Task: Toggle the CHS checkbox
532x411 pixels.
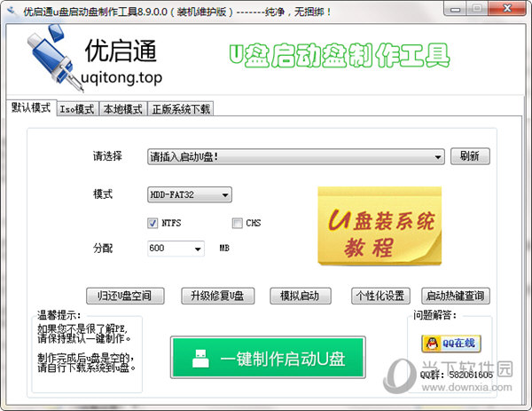Action: coord(237,223)
